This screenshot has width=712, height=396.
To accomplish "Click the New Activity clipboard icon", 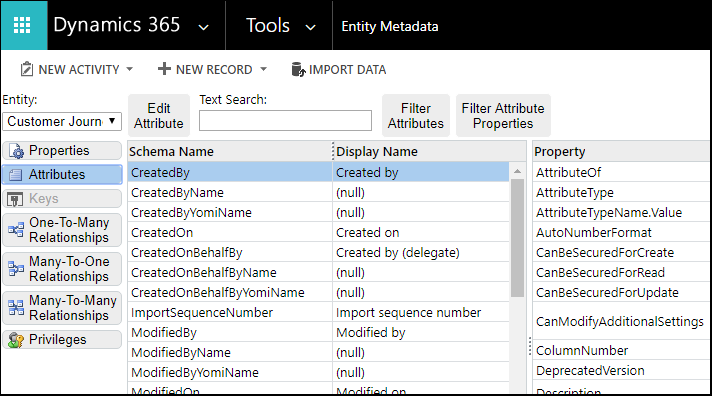I will (27, 69).
